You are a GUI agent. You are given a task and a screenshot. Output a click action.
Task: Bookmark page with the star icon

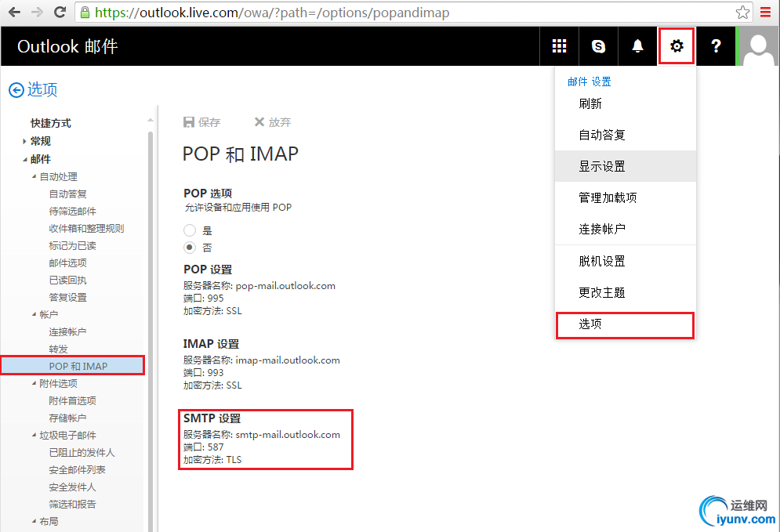click(742, 13)
